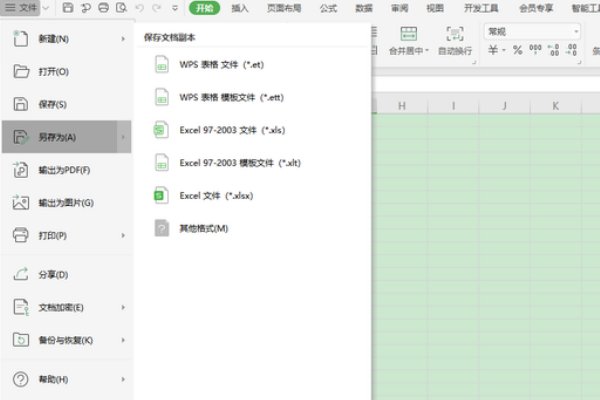Click the undo arrow icon
Viewport: 600px width, 400px height.
click(x=139, y=8)
